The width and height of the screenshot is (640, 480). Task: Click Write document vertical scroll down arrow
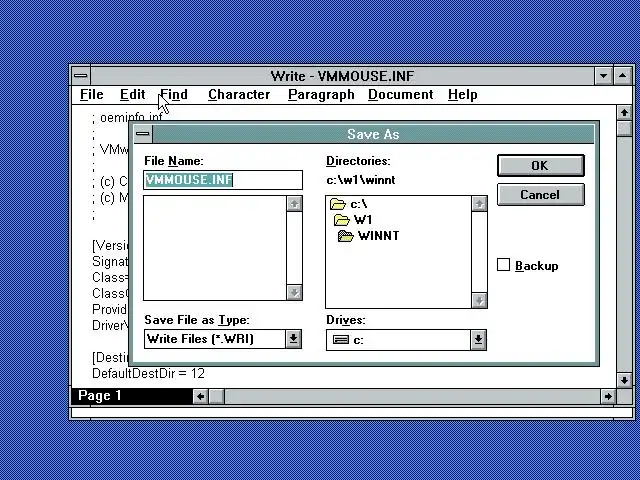[x=624, y=380]
